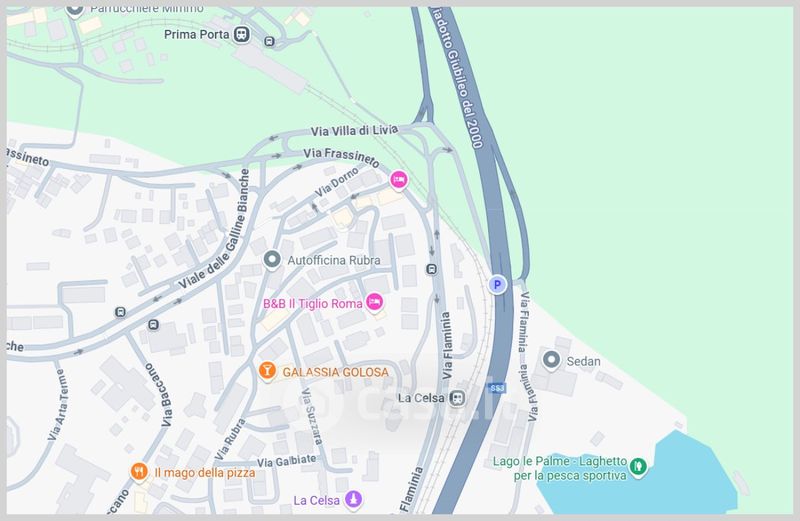The height and width of the screenshot is (521, 800).
Task: Click the Lago le Palme fishing lake pin
Action: [638, 467]
